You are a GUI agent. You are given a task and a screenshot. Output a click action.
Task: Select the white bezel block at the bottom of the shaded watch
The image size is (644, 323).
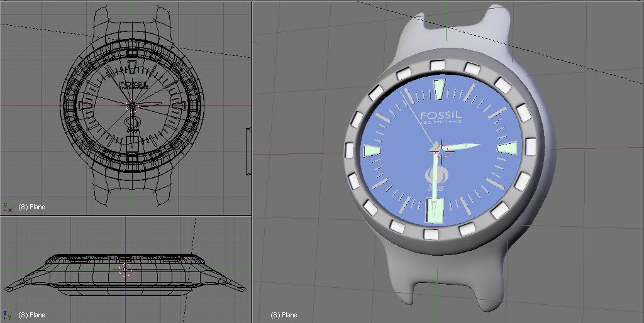pyautogui.click(x=431, y=234)
